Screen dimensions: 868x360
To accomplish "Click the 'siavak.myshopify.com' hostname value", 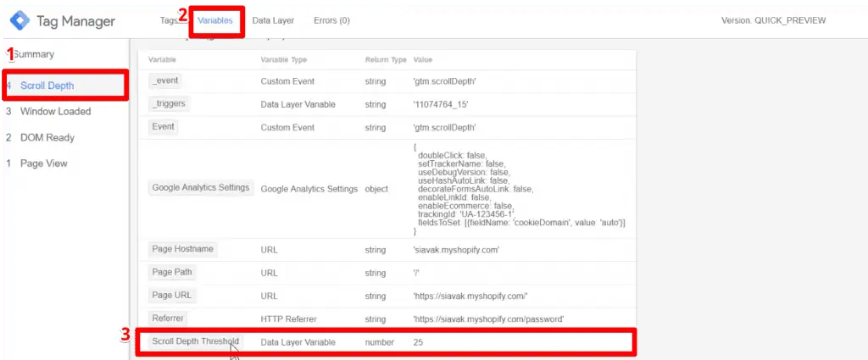I will 456,250.
